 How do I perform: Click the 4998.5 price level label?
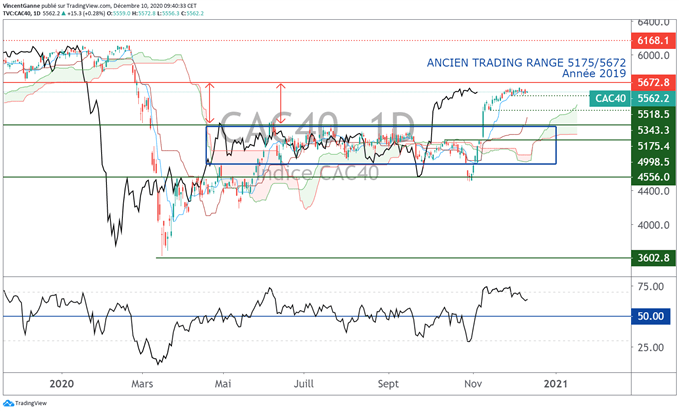click(653, 162)
